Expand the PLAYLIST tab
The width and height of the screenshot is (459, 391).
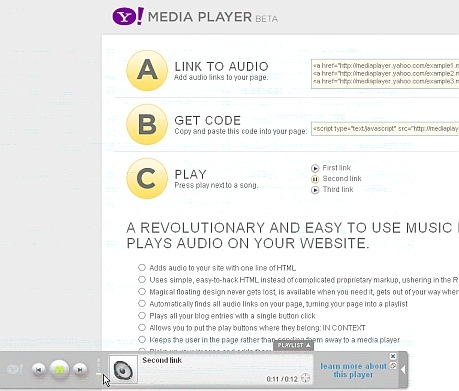293,345
